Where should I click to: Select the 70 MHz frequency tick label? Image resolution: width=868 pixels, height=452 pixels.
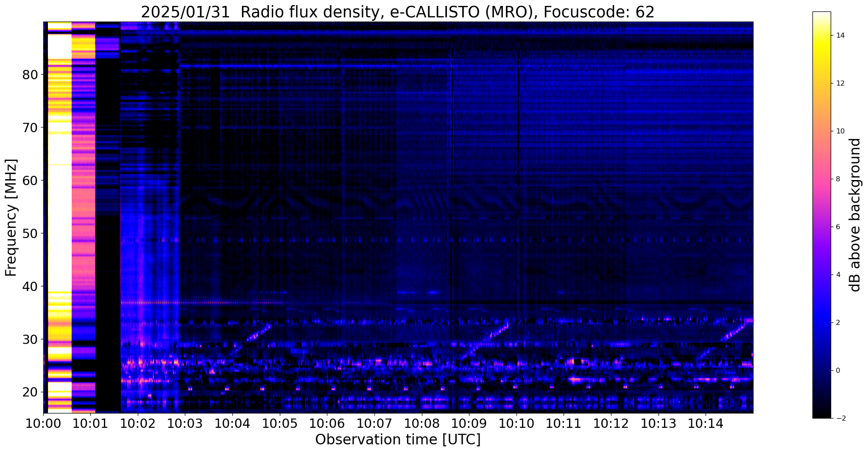tap(31, 128)
